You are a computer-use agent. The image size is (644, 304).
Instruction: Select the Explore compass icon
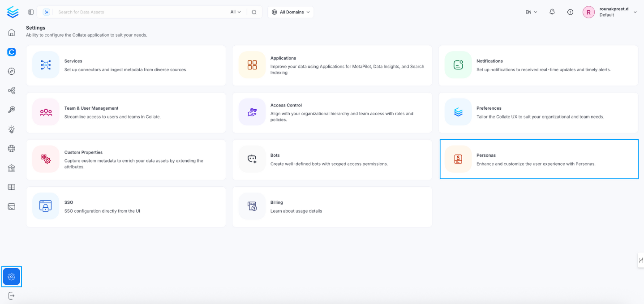pos(11,71)
